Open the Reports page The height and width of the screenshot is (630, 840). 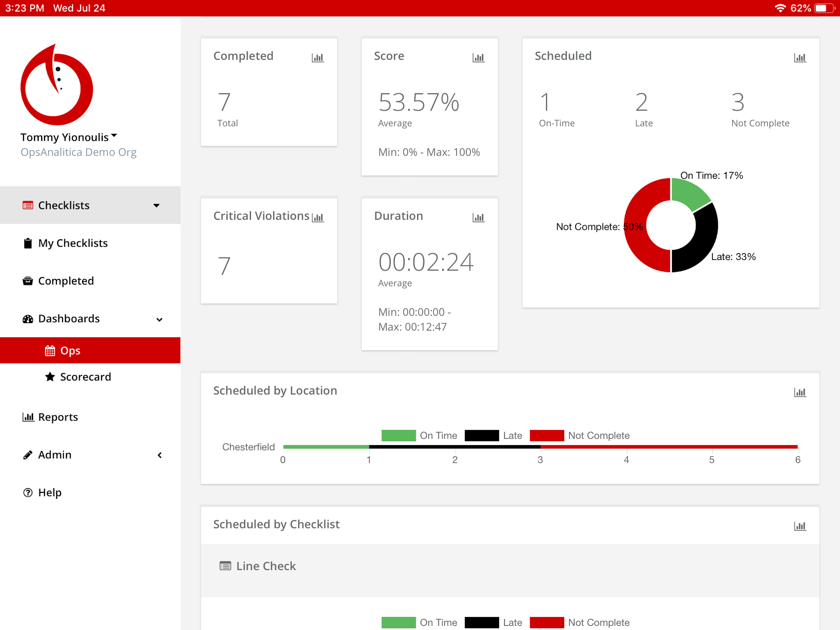[58, 417]
